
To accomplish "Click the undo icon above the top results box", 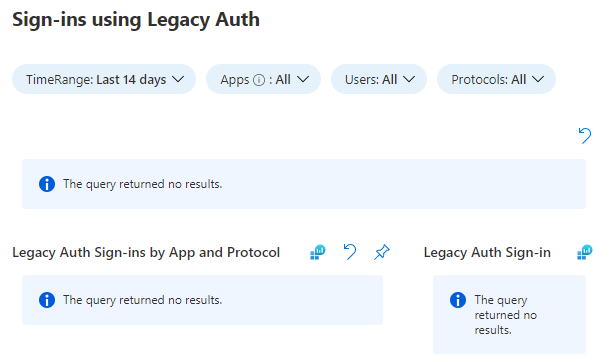I will 585,136.
